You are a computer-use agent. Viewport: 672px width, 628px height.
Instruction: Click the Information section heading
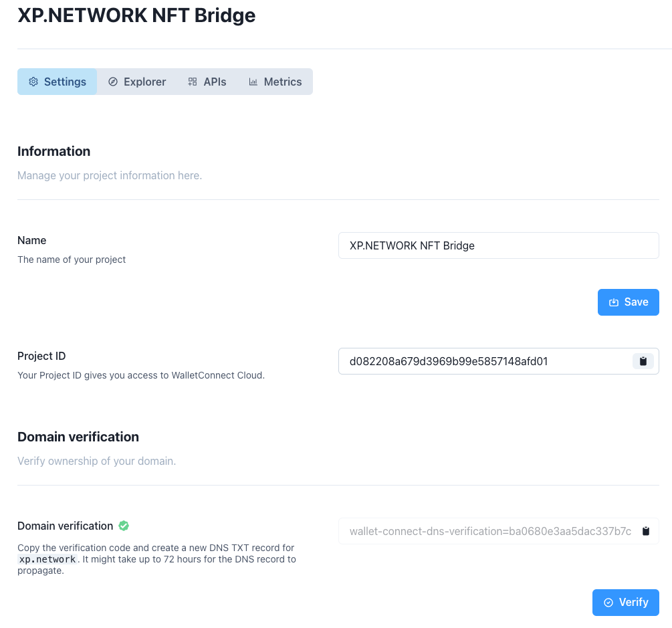pos(54,151)
